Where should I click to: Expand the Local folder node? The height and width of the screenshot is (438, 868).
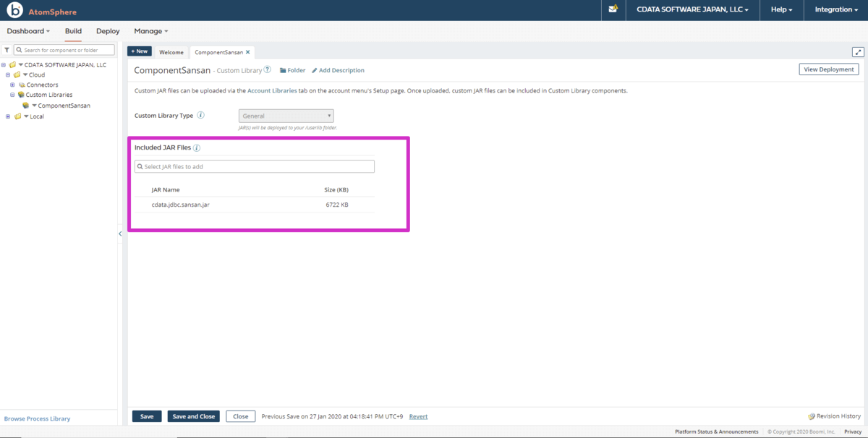[x=8, y=116]
